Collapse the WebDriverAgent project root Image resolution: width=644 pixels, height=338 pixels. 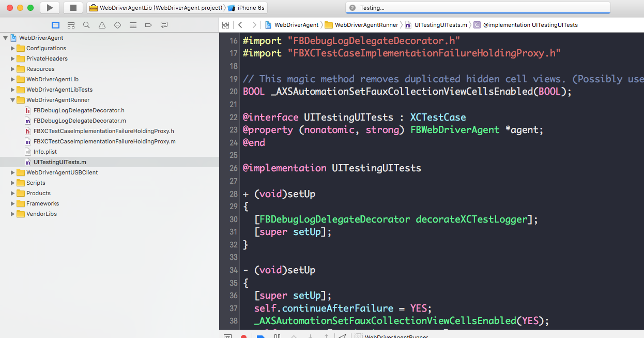pyautogui.click(x=6, y=38)
